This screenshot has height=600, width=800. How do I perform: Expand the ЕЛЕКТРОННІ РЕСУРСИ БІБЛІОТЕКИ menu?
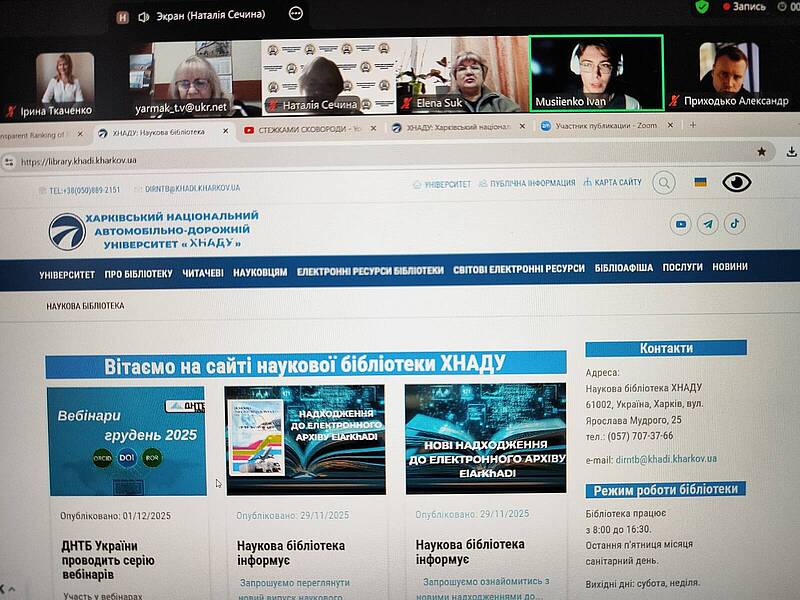pyautogui.click(x=370, y=272)
